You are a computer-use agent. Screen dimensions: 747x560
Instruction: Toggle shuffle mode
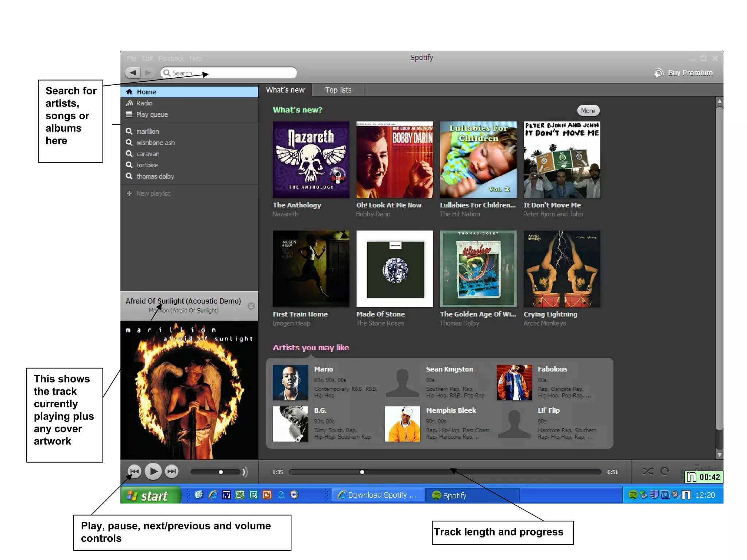[x=648, y=471]
